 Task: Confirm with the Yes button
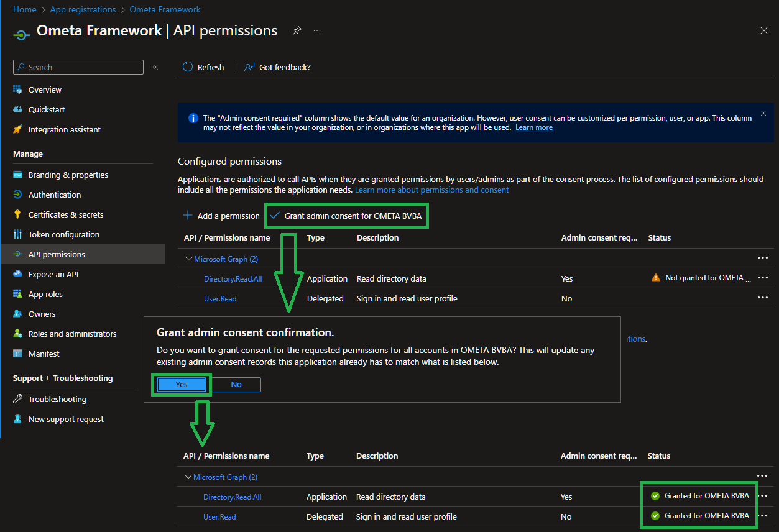tap(182, 385)
